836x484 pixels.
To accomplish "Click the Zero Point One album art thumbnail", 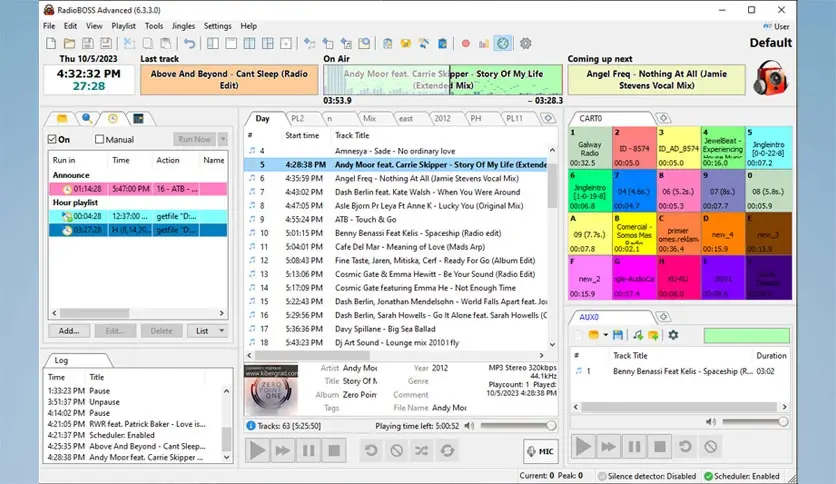I will coord(271,390).
